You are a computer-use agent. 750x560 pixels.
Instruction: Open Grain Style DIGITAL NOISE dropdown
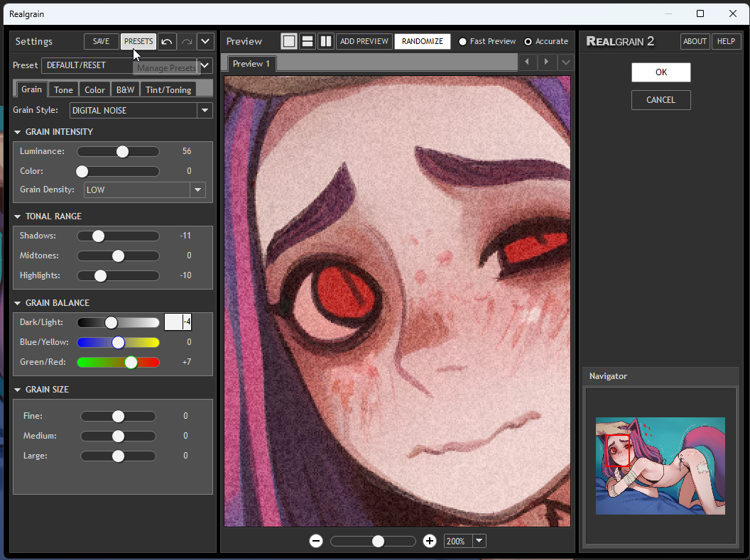point(141,111)
